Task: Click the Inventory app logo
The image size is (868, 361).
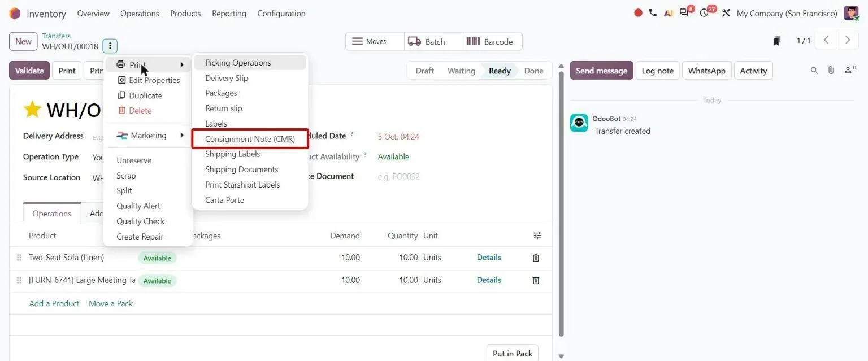Action: (15, 13)
